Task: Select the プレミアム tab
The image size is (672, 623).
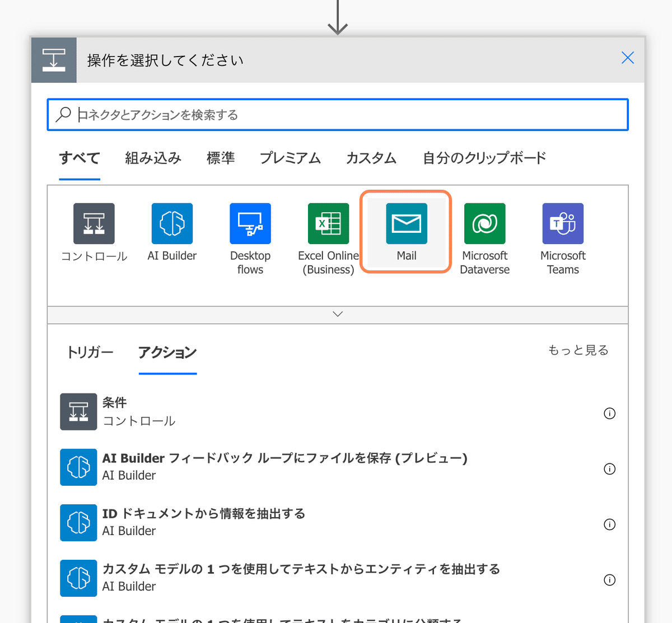Action: (290, 158)
